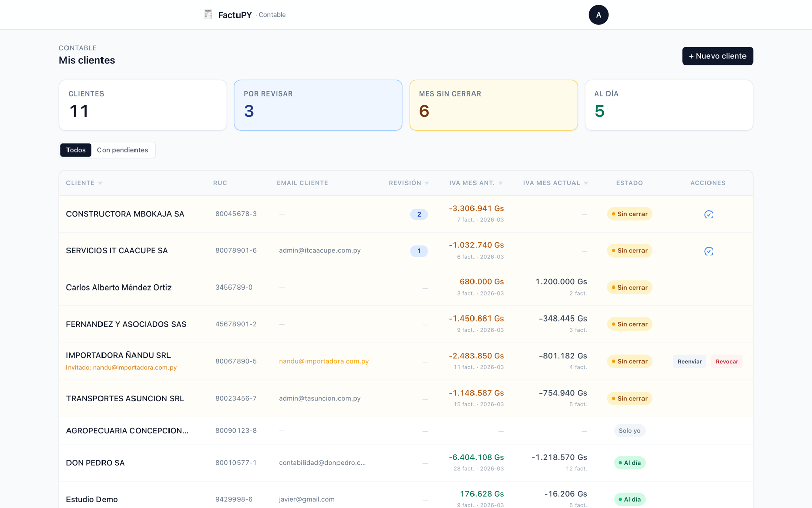Click Reenviar for IMPORTADORA ÑANDU SRL
The image size is (812, 508).
click(689, 361)
